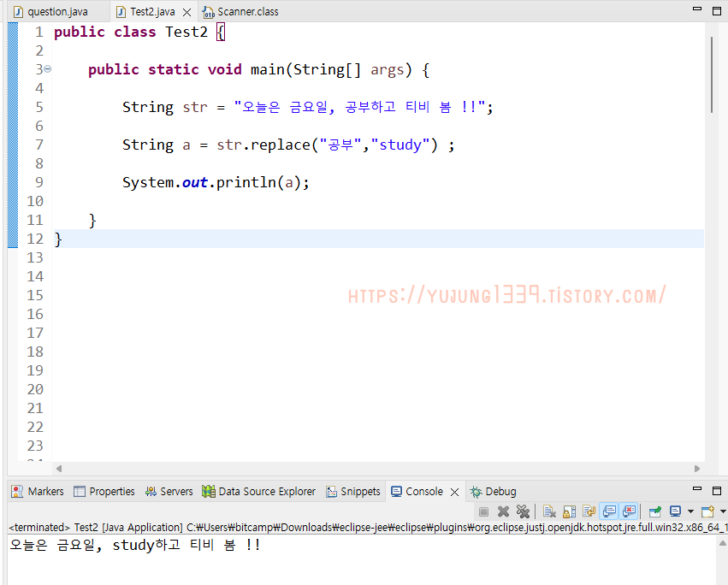Screen dimensions: 728x585
Task: Open the Markers view tab
Action: [38, 491]
